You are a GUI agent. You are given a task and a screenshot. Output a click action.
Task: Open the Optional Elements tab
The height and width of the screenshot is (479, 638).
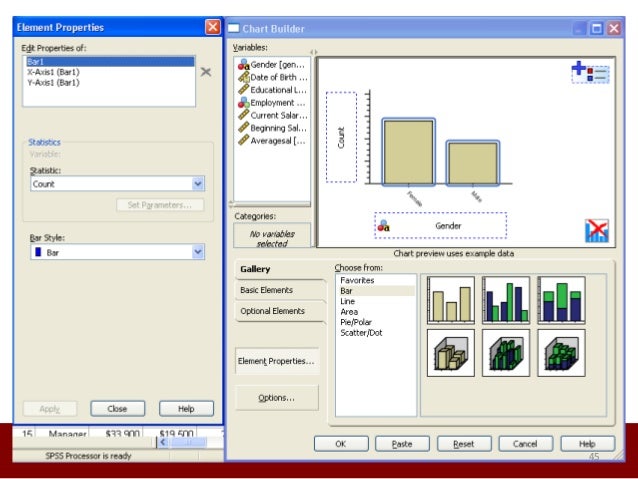coord(273,311)
